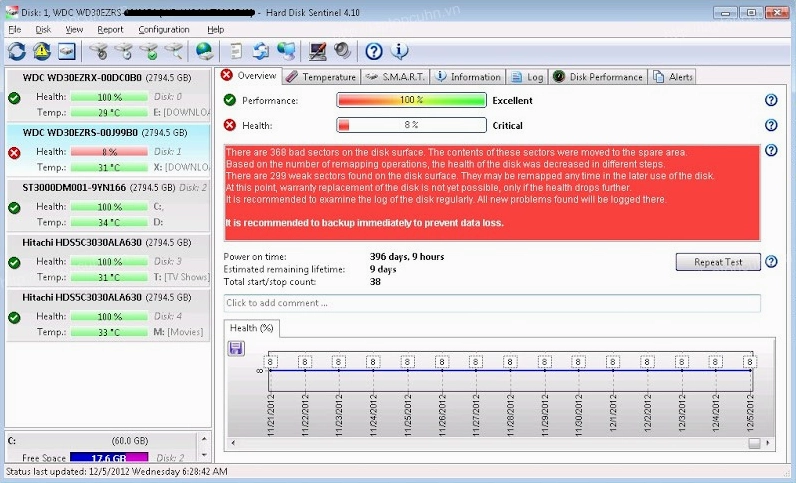Click the graph scrollbar right arrow
Viewport: 796px width, 483px height.
pyautogui.click(x=768, y=443)
